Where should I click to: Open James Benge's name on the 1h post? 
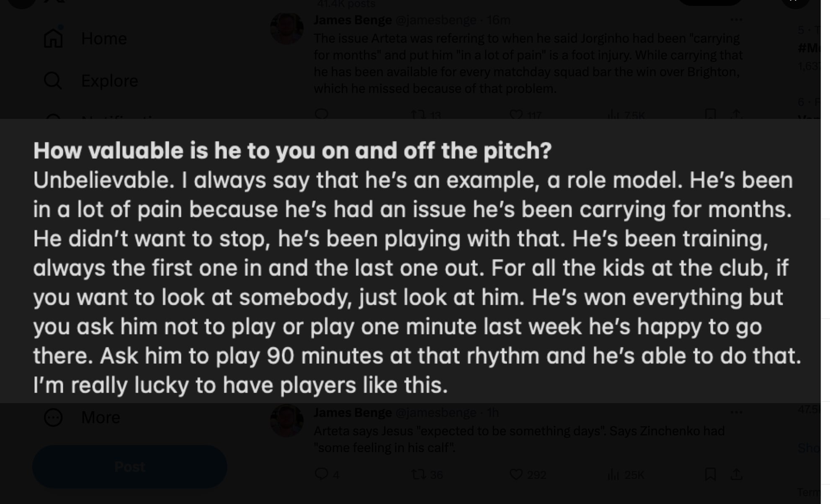pos(353,412)
